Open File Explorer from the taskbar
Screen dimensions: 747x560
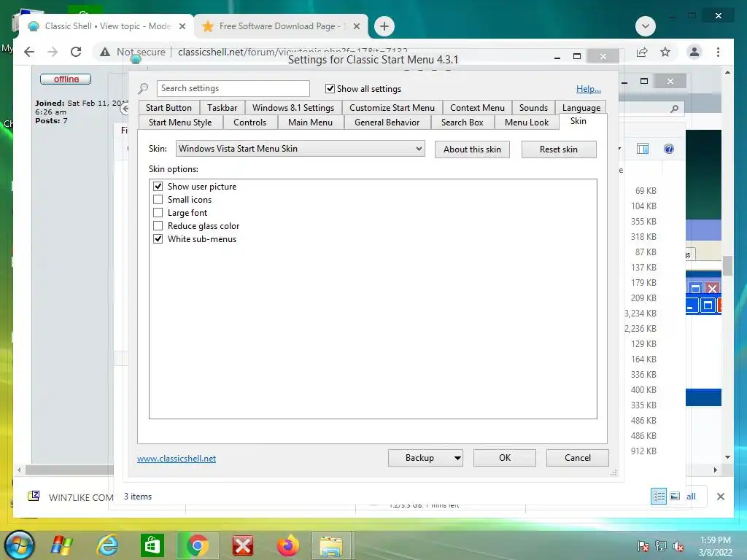coord(332,545)
